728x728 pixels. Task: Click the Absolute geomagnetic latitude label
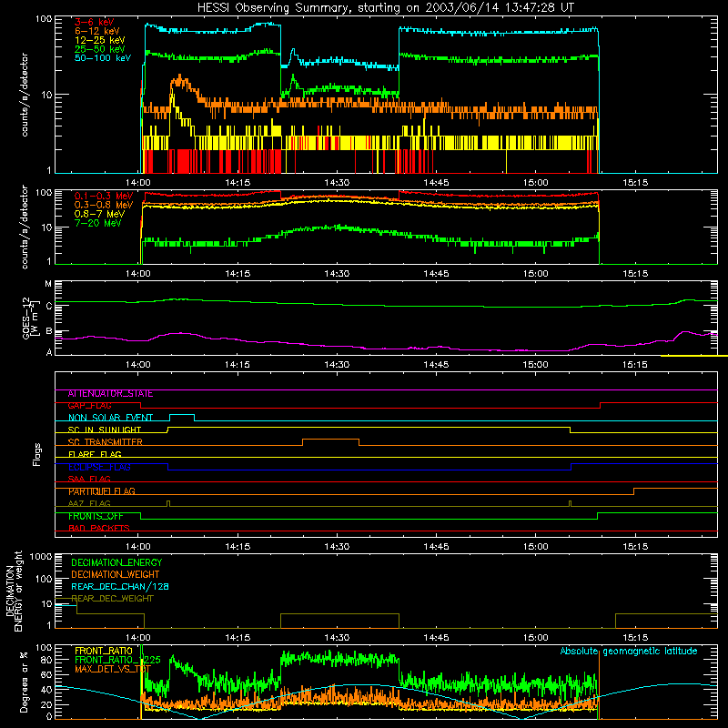click(629, 651)
